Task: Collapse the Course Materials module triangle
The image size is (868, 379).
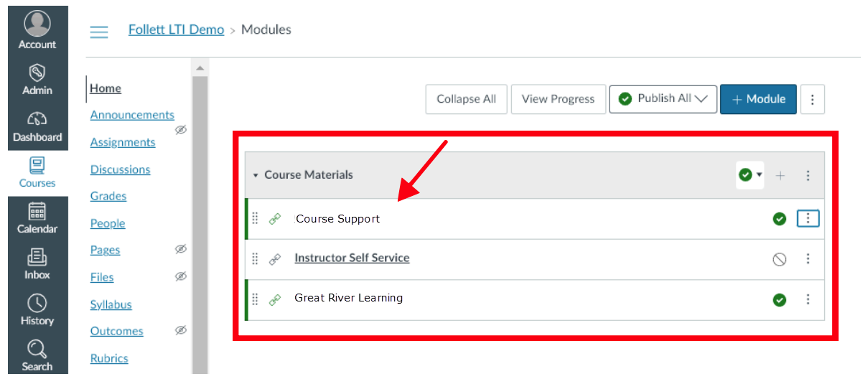Action: [x=256, y=175]
